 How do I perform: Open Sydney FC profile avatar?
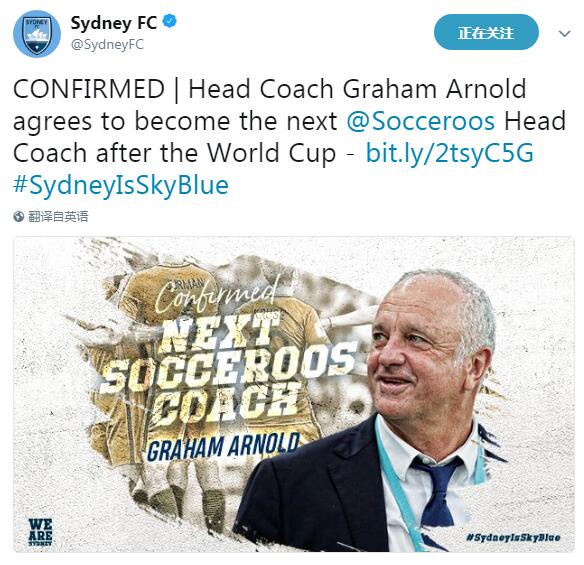[x=36, y=34]
